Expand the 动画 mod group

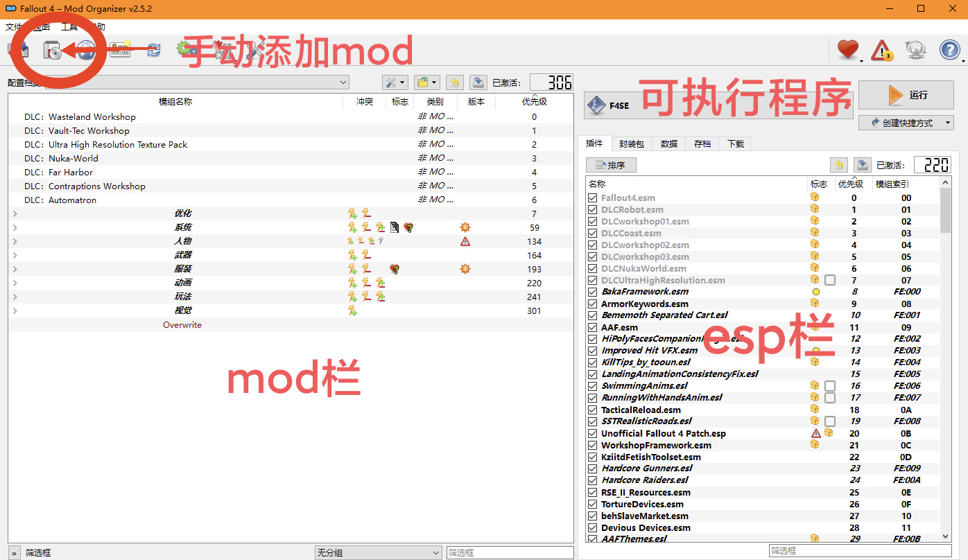pos(15,283)
